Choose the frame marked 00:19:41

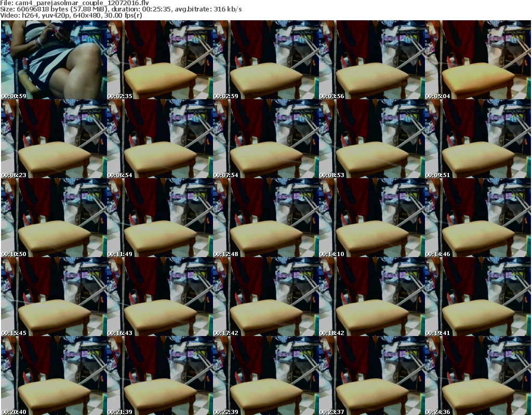(x=478, y=297)
